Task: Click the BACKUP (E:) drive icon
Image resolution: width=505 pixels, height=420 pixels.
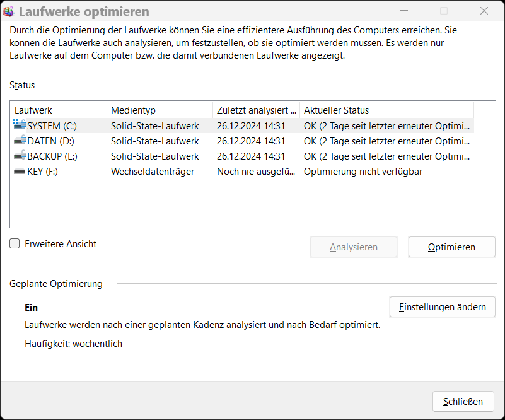Action: coord(20,156)
